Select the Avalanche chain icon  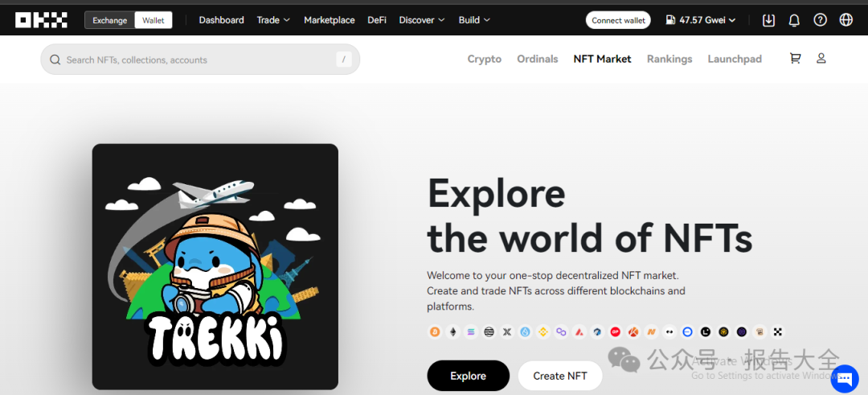(x=579, y=331)
